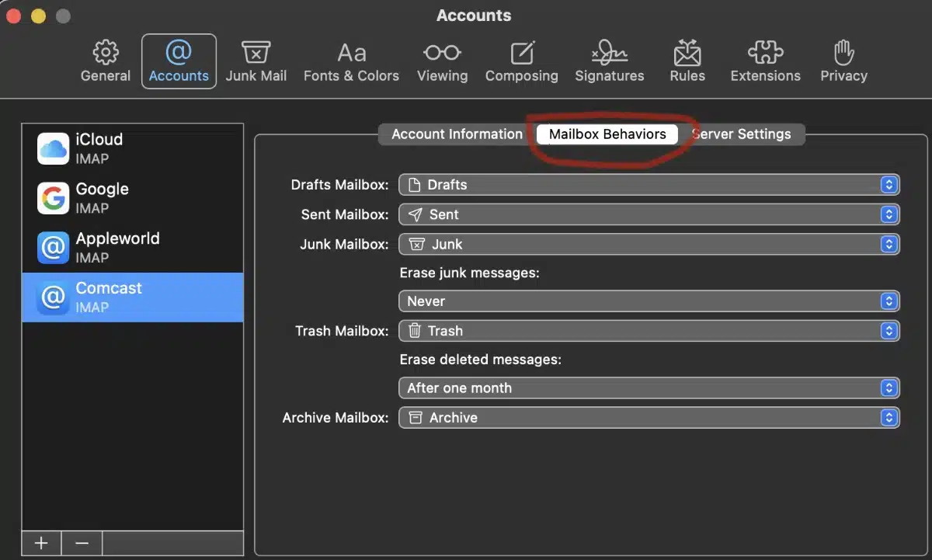This screenshot has height=560, width=932.
Task: Click the Archive Mailbox label
Action: (336, 418)
